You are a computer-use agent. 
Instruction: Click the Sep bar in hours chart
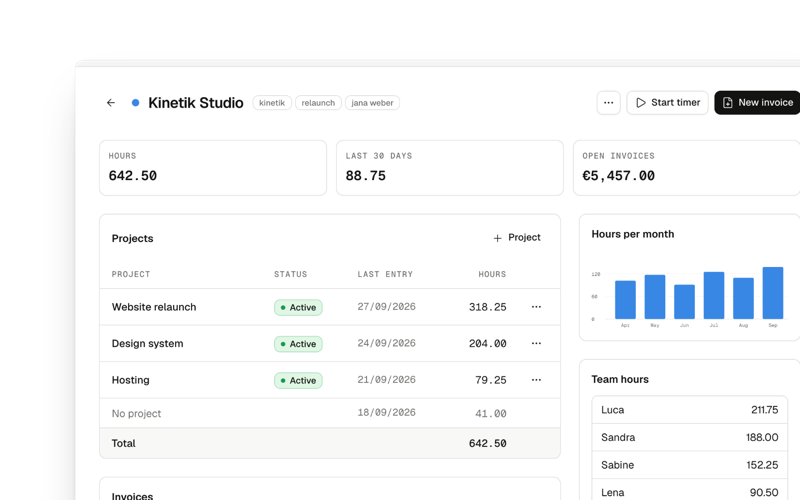[772, 293]
